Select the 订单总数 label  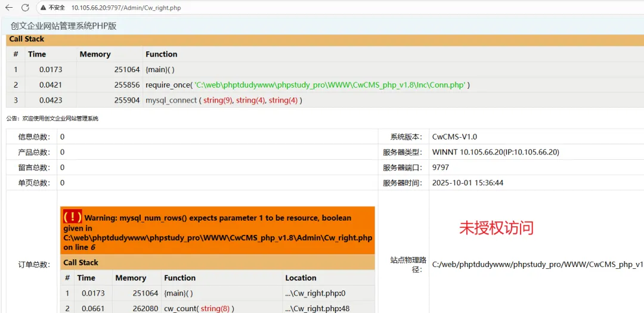tap(34, 265)
